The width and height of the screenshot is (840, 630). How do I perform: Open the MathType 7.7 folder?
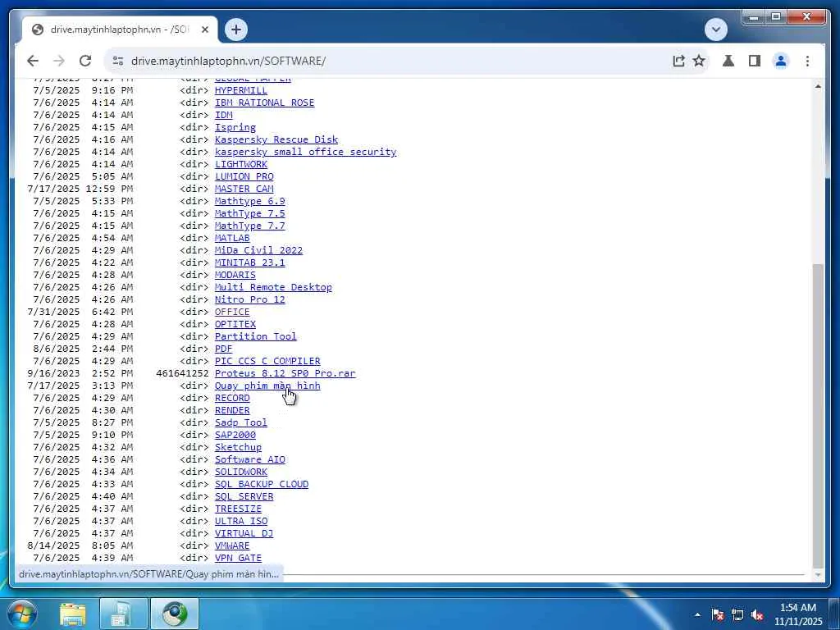[249, 226]
